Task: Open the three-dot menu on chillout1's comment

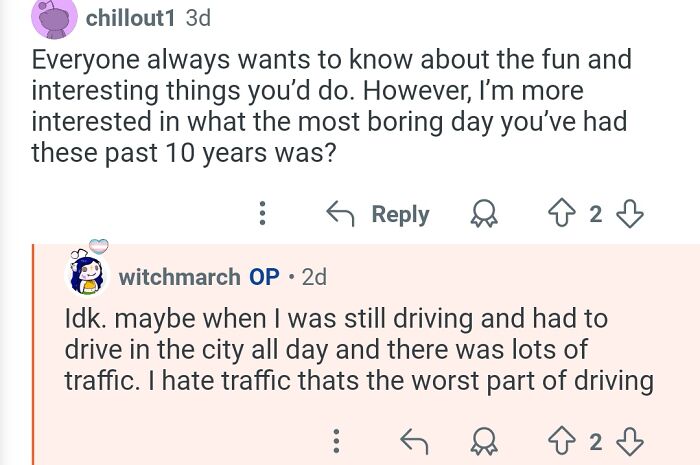Action: point(263,213)
